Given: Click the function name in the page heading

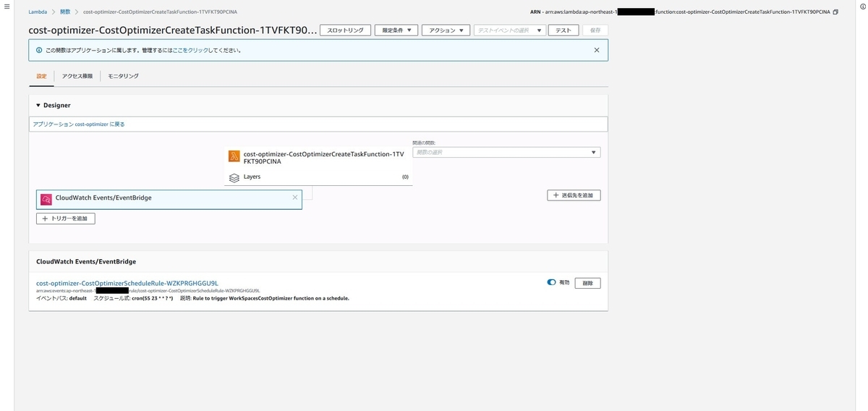Looking at the screenshot, I should (x=172, y=30).
